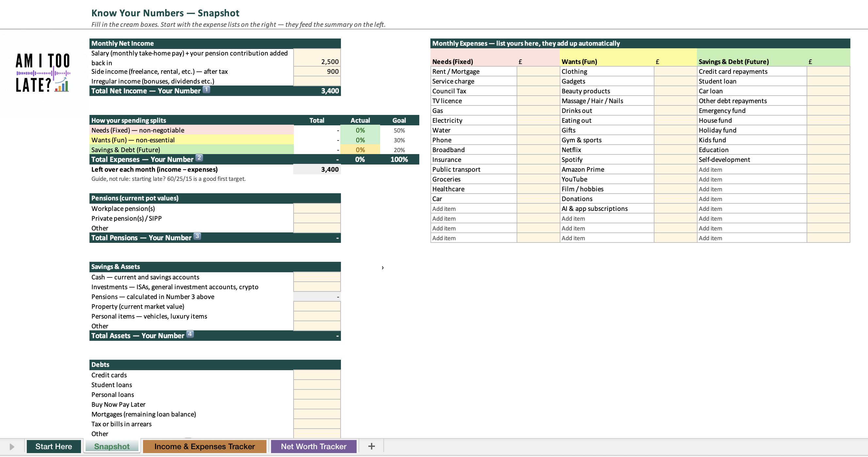
Task: Select 'Pensions — calculated in Number 3 above' row
Action: pos(215,297)
